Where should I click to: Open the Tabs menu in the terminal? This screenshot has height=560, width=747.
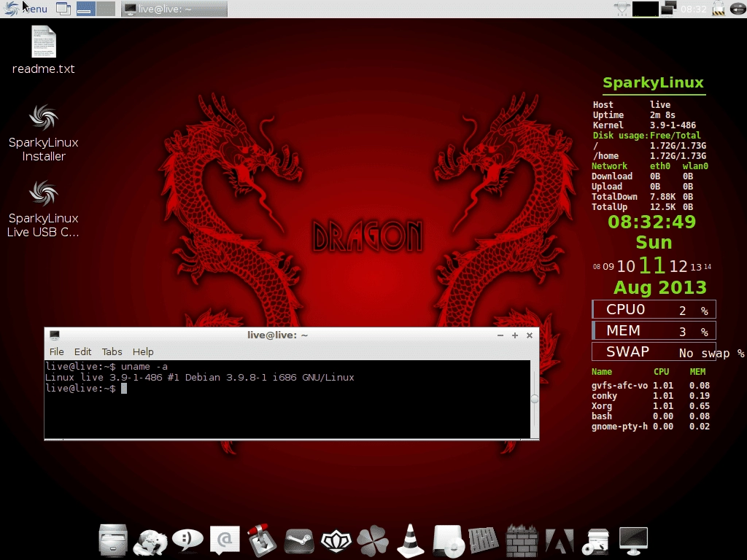[112, 351]
